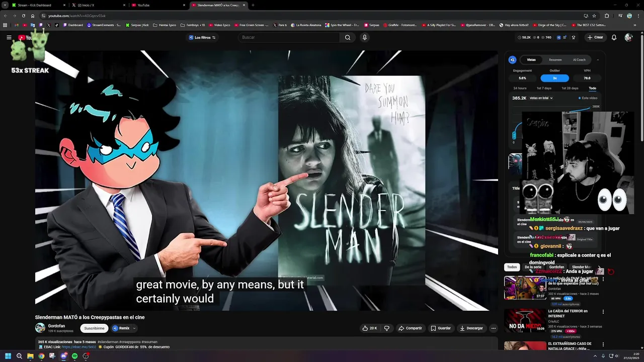Viewport: 644px width, 362px height.
Task: Click into the Buscar search field
Action: pyautogui.click(x=289, y=37)
